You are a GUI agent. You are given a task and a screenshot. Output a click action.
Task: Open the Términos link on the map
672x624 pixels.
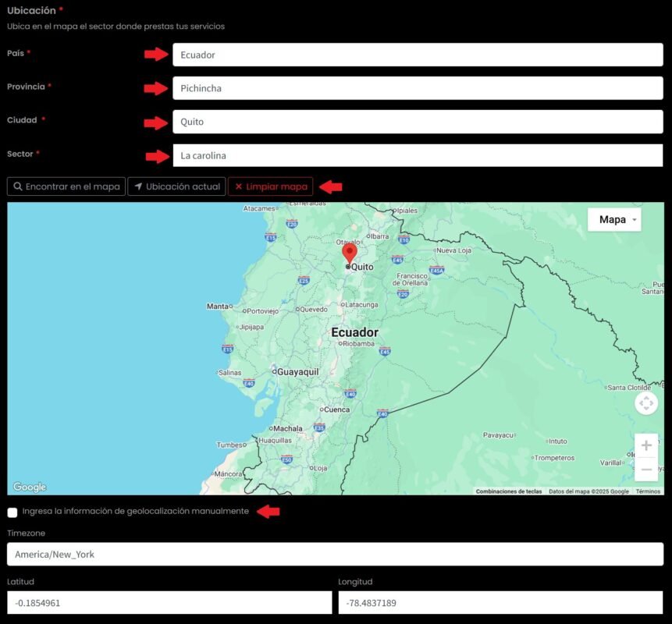click(x=648, y=491)
